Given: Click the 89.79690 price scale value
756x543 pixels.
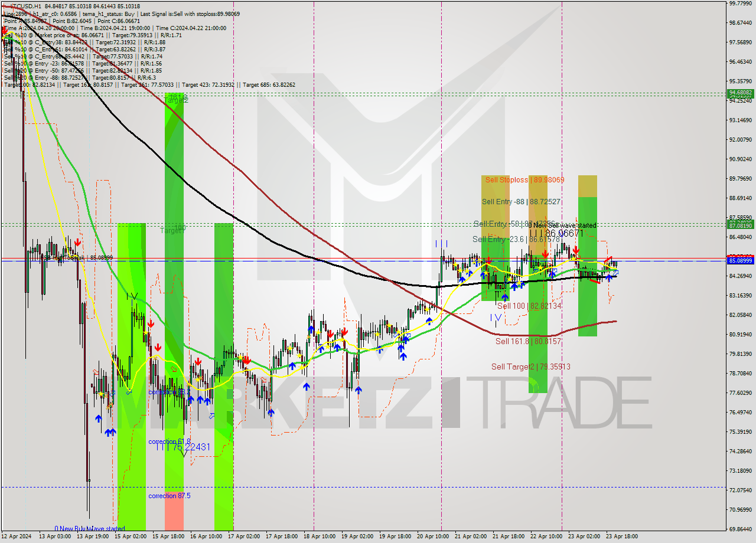Looking at the screenshot, I should [x=741, y=179].
